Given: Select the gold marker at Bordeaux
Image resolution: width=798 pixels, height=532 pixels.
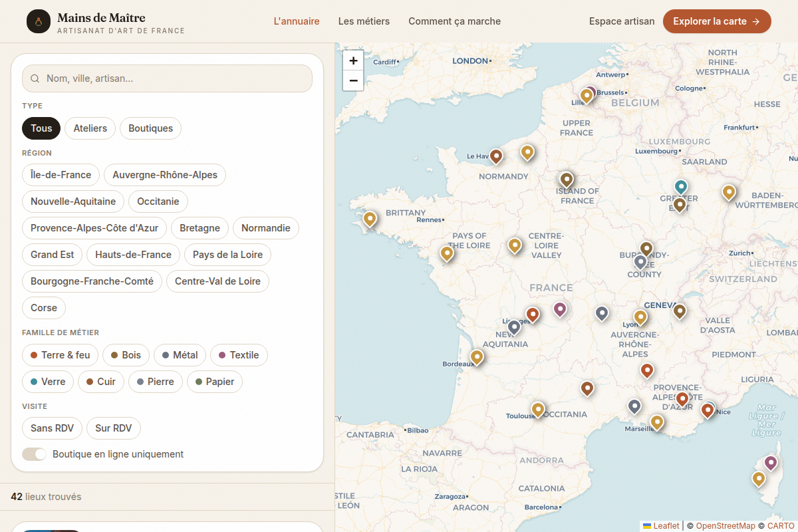Looking at the screenshot, I should click(477, 358).
